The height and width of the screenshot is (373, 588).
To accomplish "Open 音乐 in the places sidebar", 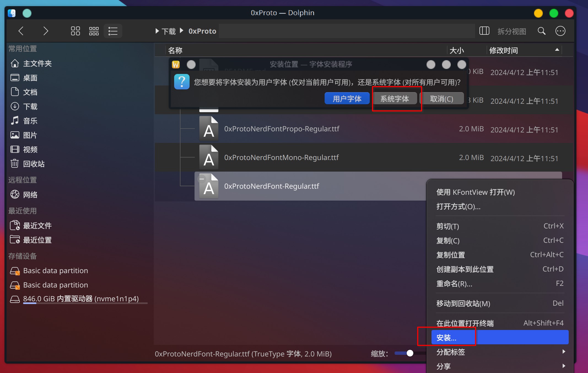I will click(x=30, y=121).
